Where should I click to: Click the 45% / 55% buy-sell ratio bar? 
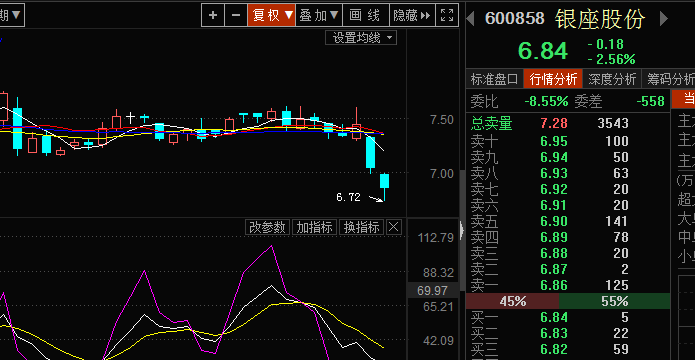568,301
